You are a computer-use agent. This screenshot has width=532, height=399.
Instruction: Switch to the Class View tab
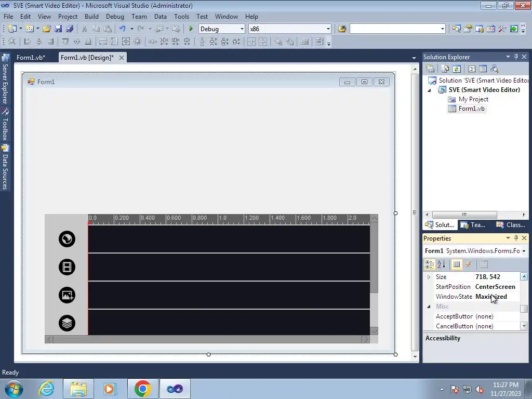[x=510, y=224]
